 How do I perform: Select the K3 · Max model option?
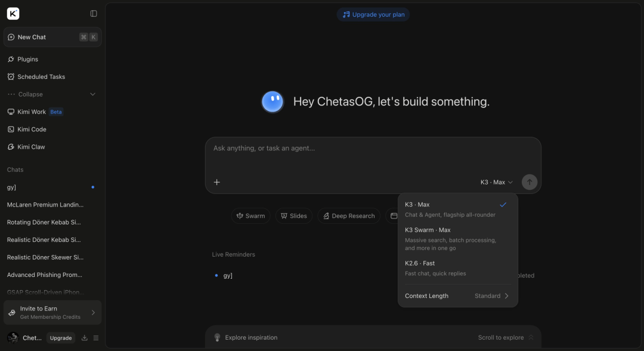point(457,210)
